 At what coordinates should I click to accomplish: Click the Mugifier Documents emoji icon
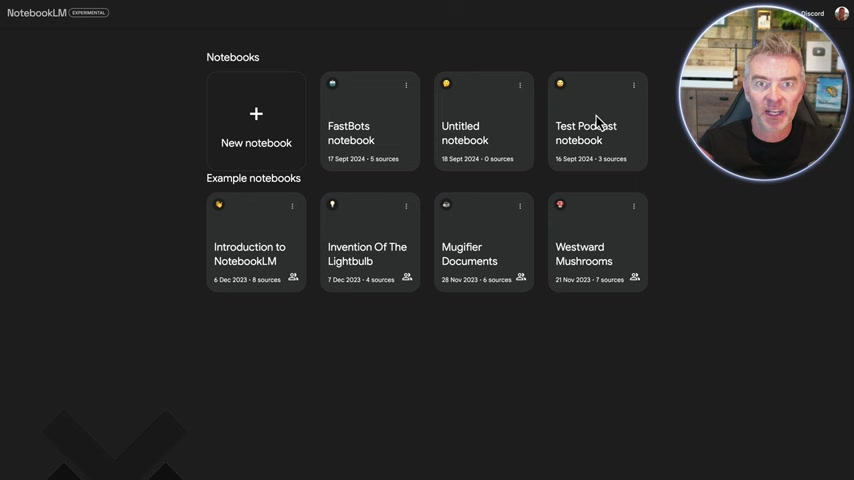(x=446, y=204)
